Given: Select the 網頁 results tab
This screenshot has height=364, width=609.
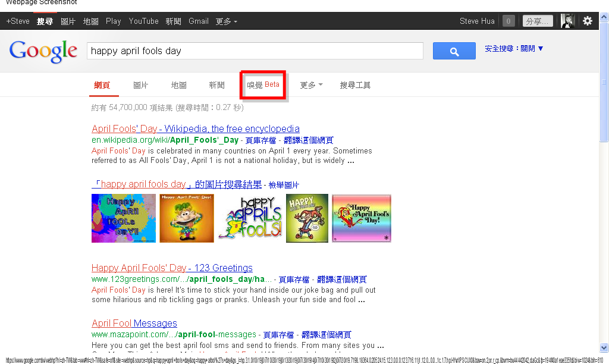Looking at the screenshot, I should point(102,85).
